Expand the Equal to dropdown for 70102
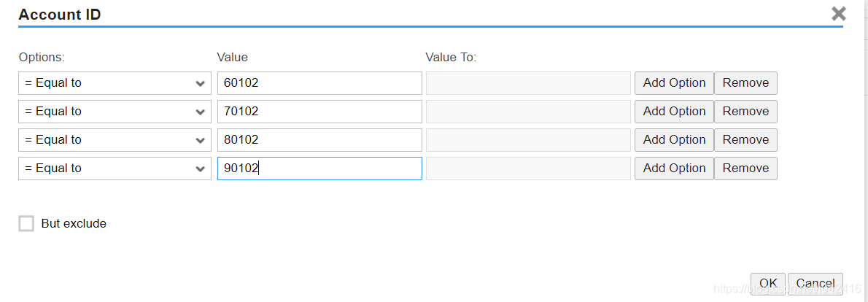Screen dimensions: 868x302 115,112
